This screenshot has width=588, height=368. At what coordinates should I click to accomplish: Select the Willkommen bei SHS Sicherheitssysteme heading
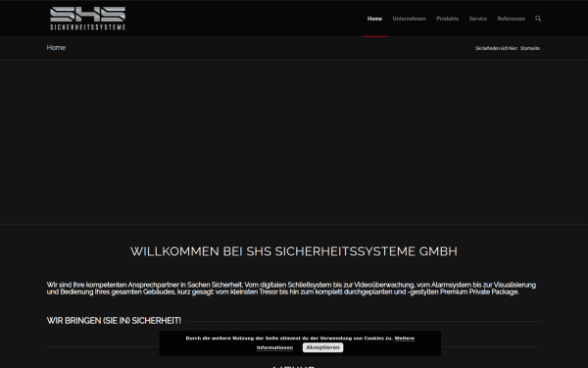[x=294, y=251]
